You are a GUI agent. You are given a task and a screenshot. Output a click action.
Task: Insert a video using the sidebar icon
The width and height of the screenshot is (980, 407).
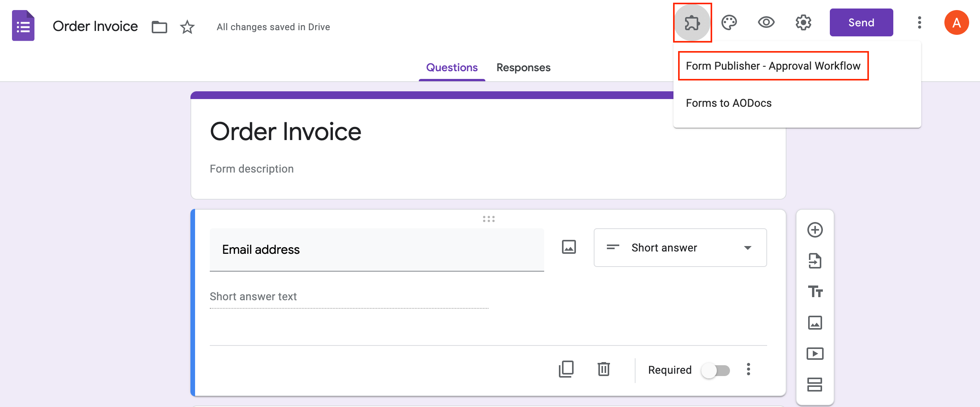pos(815,353)
